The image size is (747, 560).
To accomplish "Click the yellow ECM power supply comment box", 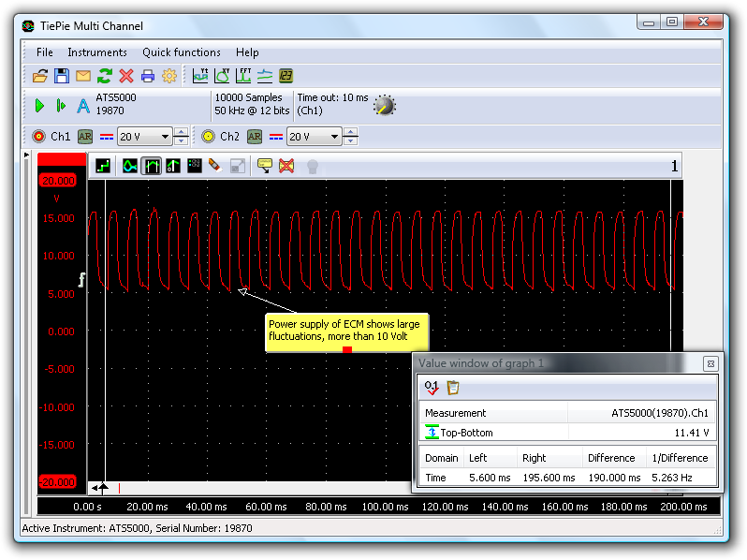I will pyautogui.click(x=346, y=332).
